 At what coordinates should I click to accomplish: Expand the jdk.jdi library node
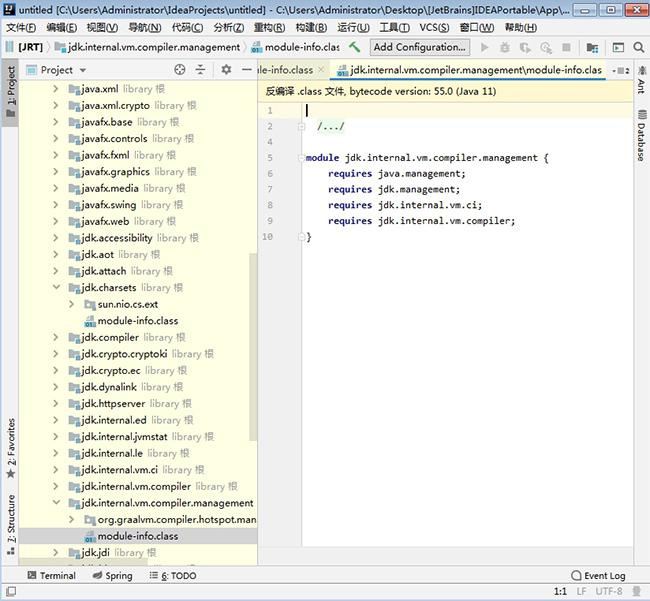click(x=56, y=553)
